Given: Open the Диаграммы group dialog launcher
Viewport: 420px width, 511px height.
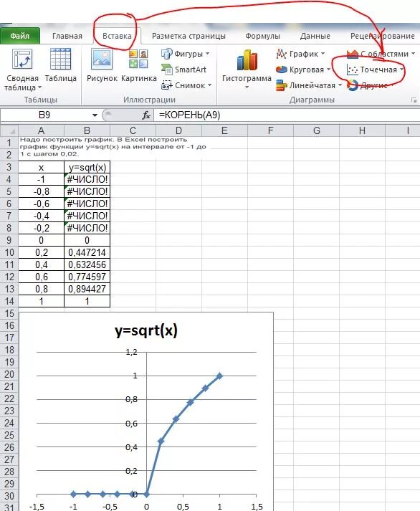Looking at the screenshot, I should [x=414, y=100].
